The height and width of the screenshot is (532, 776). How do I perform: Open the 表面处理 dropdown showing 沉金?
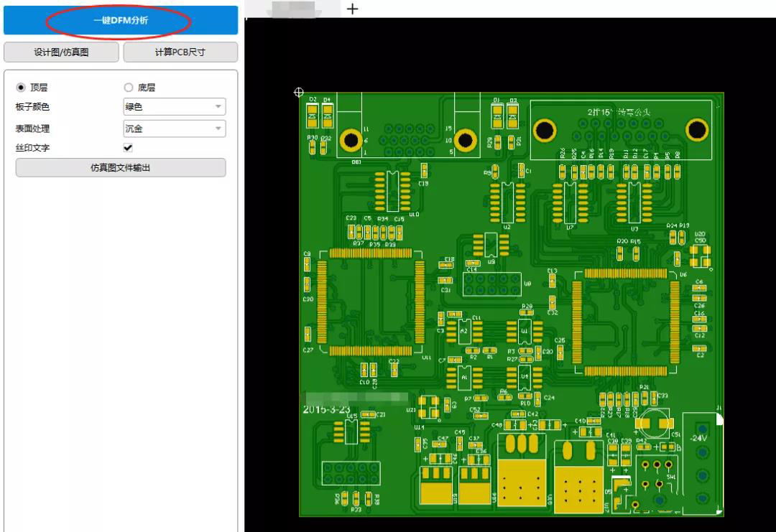175,129
